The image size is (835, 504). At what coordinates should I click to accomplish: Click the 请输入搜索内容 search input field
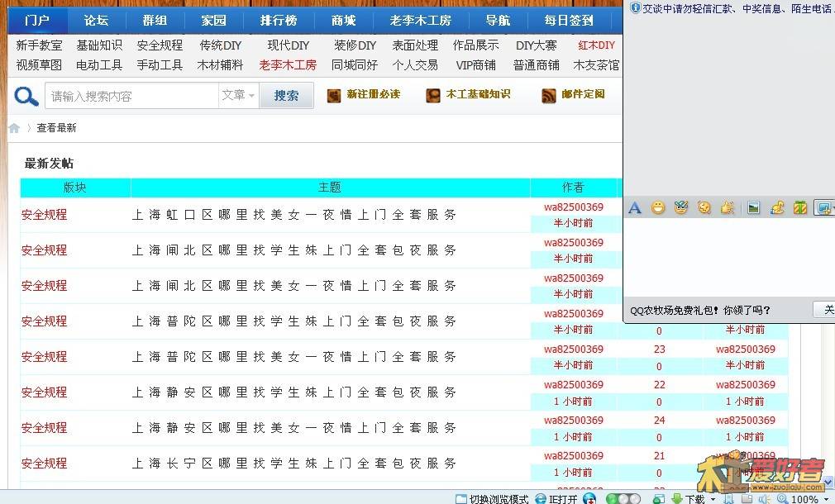[x=132, y=96]
